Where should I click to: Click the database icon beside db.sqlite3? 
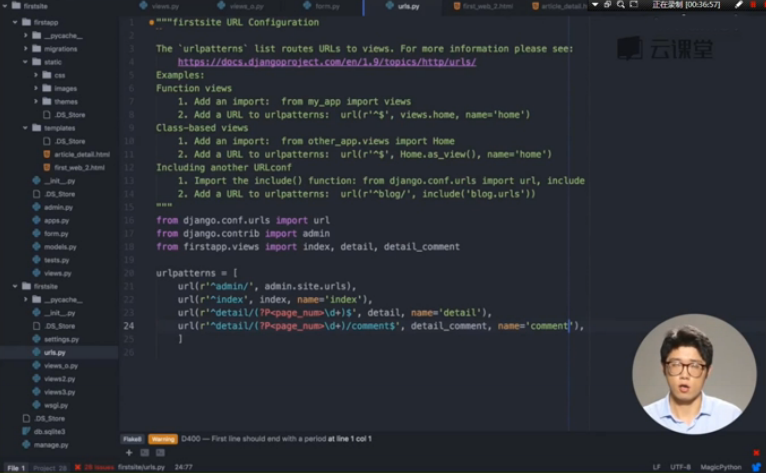click(x=26, y=431)
